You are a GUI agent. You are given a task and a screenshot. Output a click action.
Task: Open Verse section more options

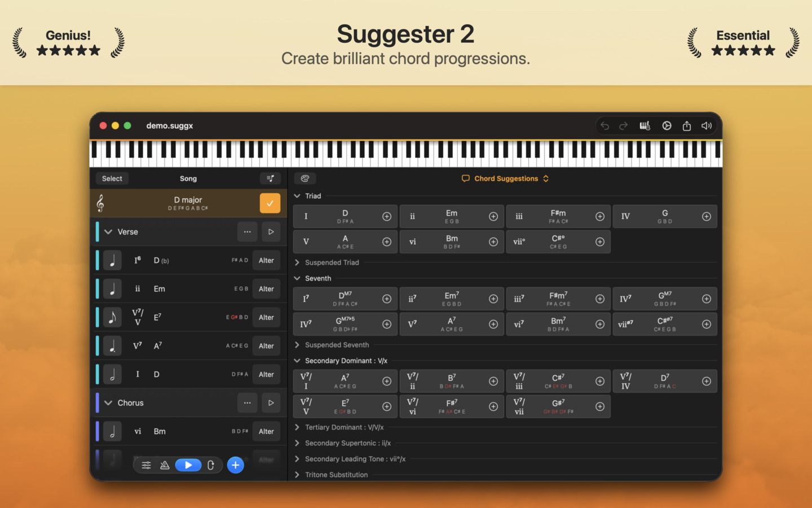pos(247,232)
